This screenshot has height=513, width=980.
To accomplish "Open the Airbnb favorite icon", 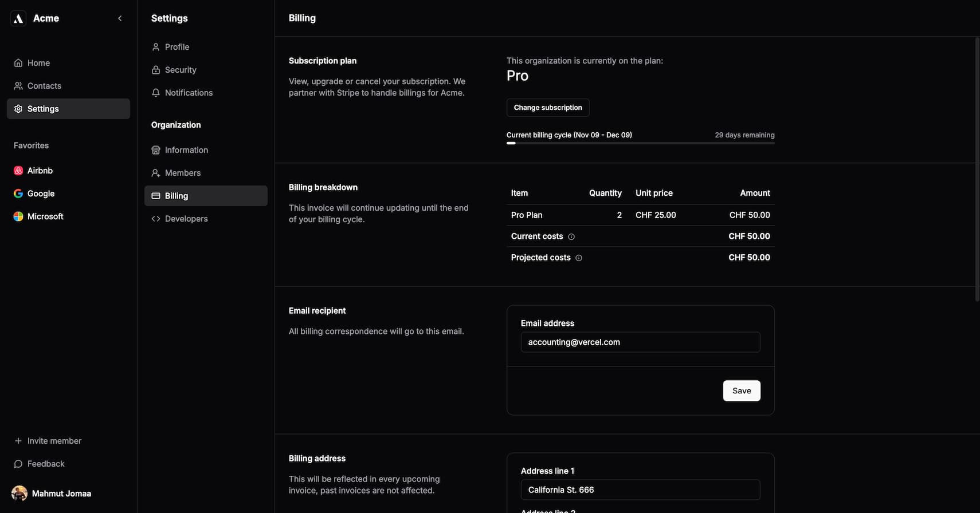I will [18, 171].
